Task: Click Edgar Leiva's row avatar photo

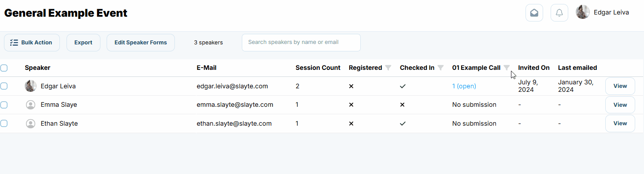Action: coord(30,86)
